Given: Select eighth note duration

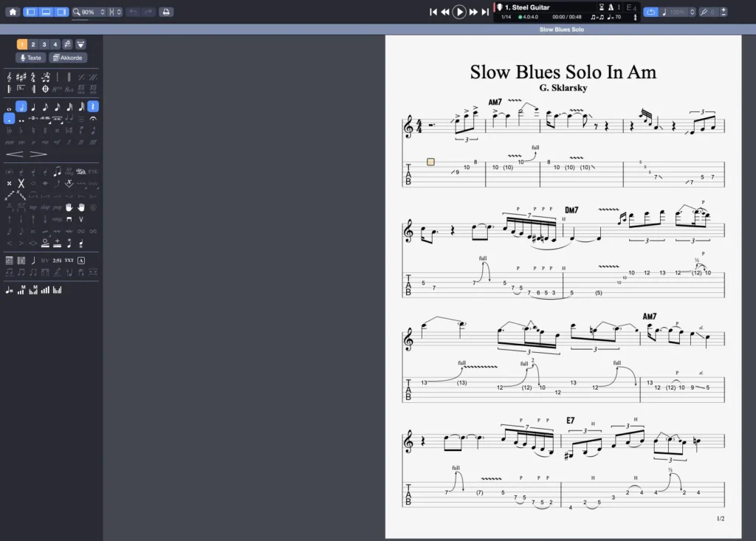Looking at the screenshot, I should (45, 107).
